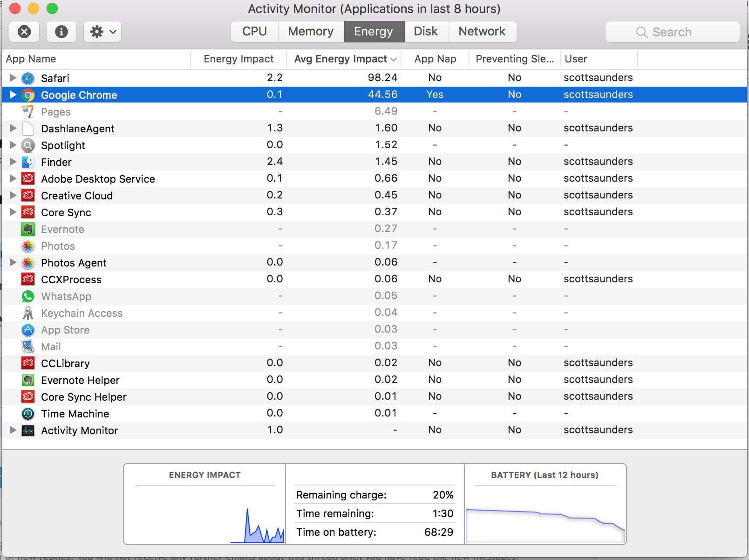
Task: Expand the Creative Cloud row
Action: tap(13, 195)
